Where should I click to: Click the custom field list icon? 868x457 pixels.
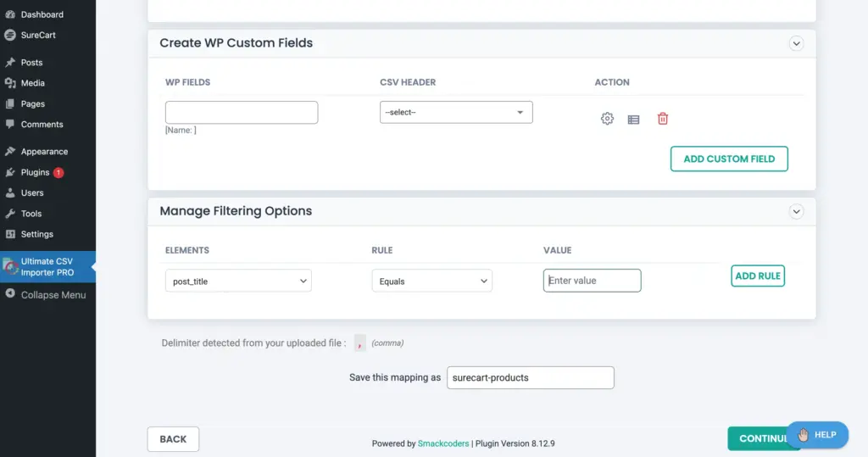[634, 120]
